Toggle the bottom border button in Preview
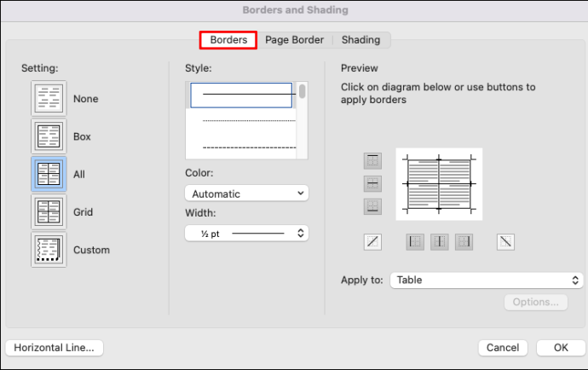Screen dimensions: 588x370 372,206
